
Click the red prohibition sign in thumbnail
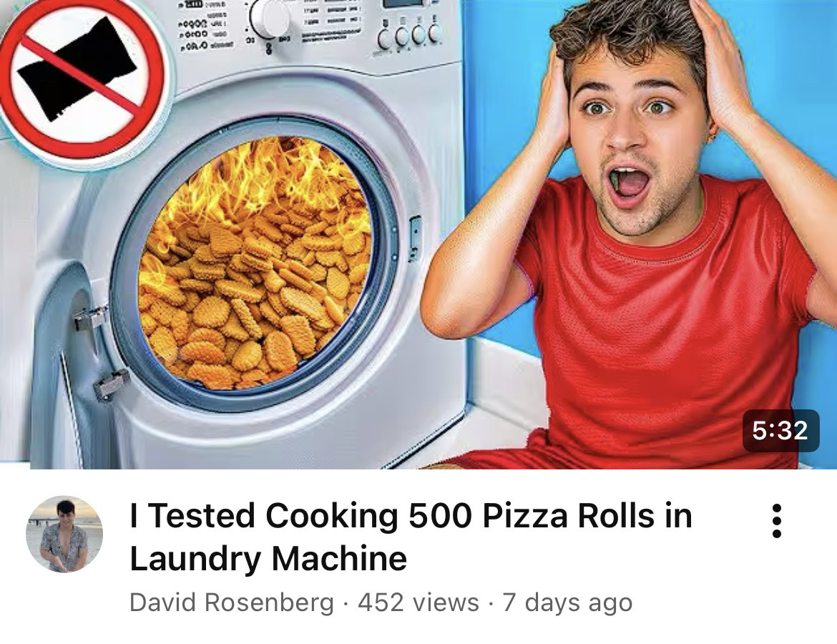[x=82, y=77]
